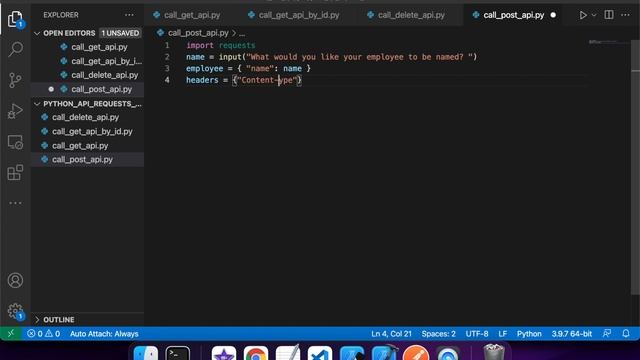The image size is (640, 360).
Task: Open the errors and warnings count
Action: [44, 333]
